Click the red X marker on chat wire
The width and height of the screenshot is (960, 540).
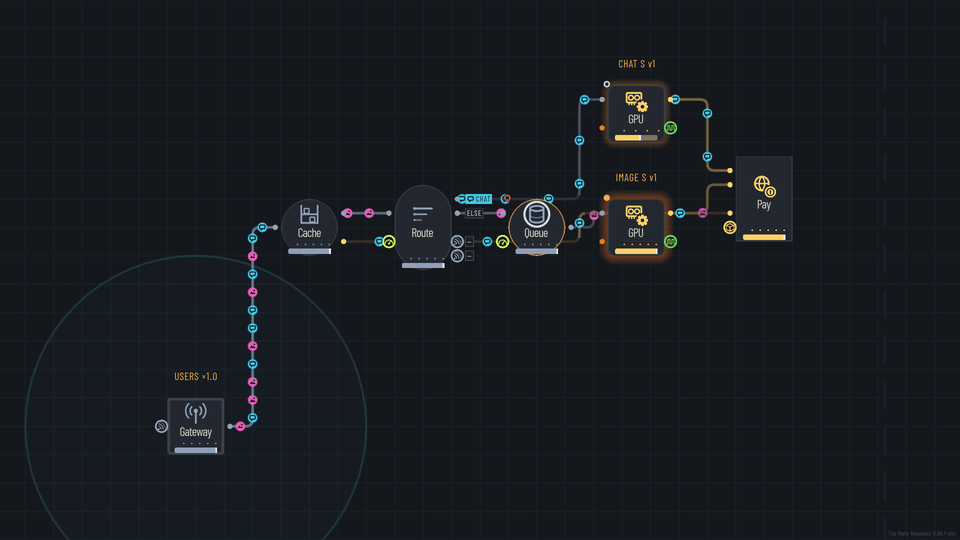pos(506,198)
